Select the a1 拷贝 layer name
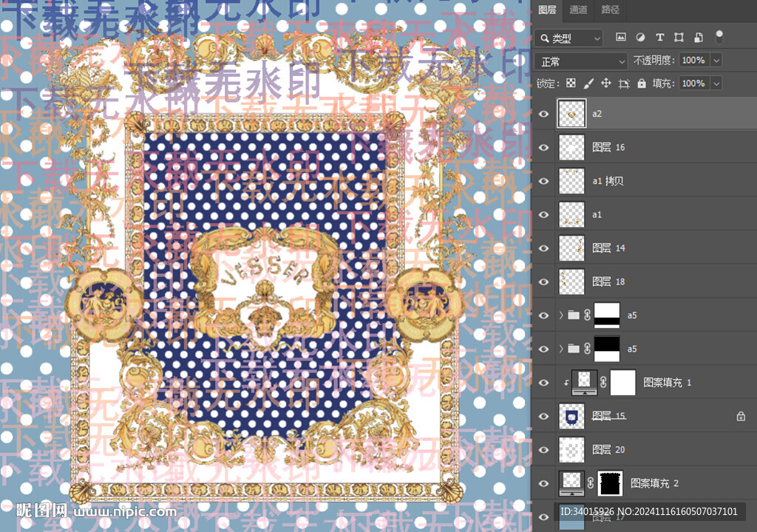Screen dimensions: 757x532 608,181
